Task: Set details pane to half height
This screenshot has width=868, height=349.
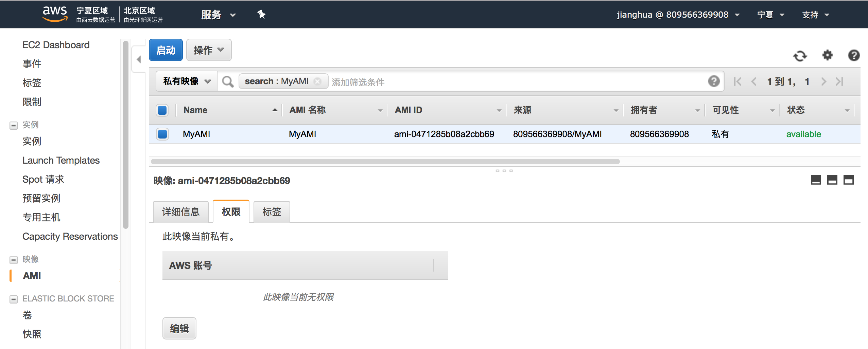Action: point(832,180)
